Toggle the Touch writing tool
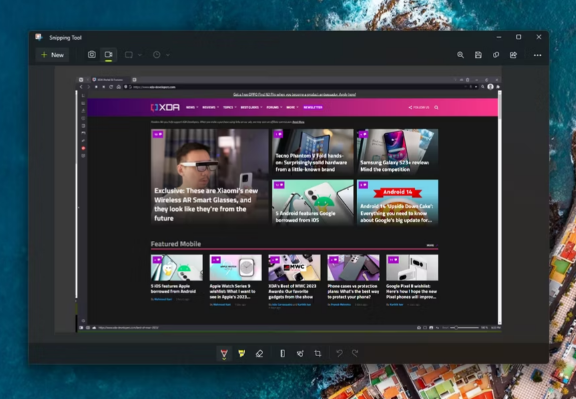 pyautogui.click(x=300, y=353)
